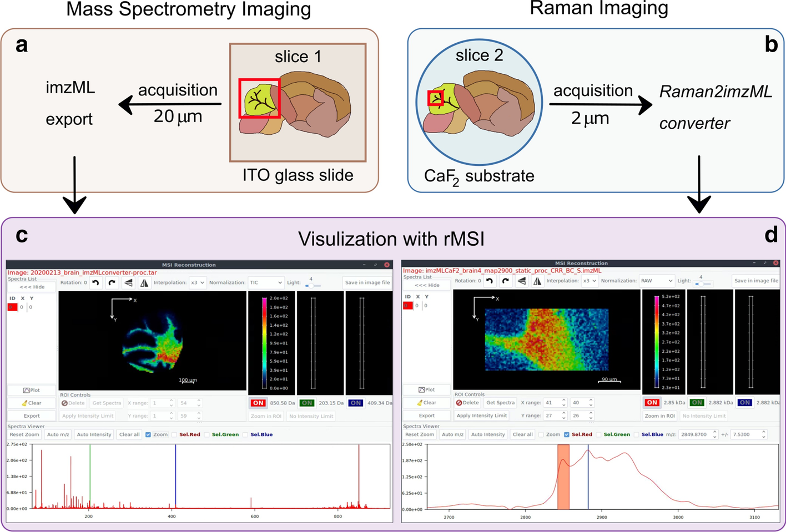Toggle green ON button in right window

(697, 403)
